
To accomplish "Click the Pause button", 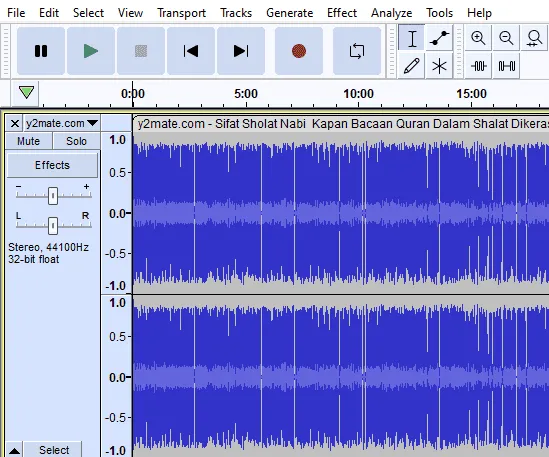I will point(41,51).
